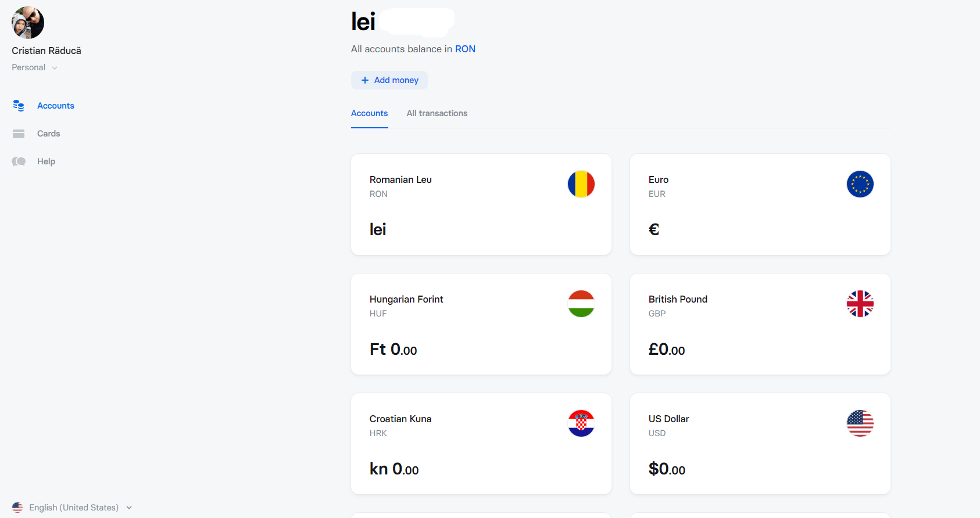Open the Help link in sidebar
Viewport: 980px width, 518px height.
coord(46,161)
